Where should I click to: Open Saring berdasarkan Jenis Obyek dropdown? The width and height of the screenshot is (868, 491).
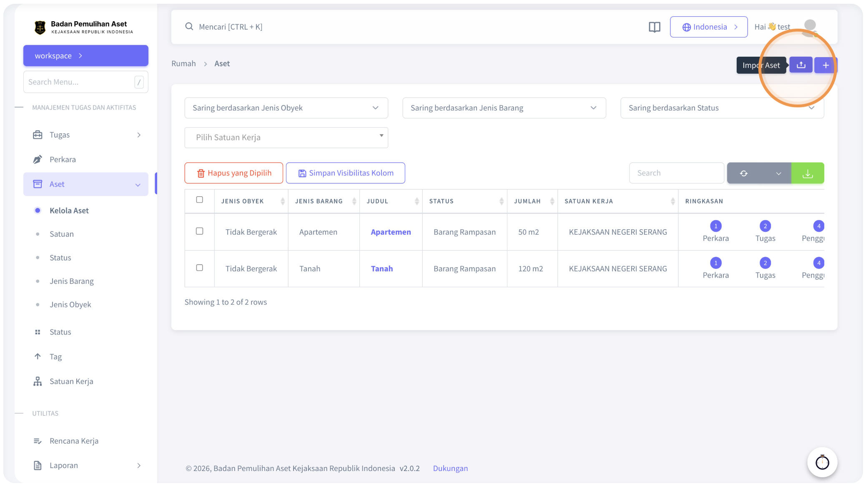point(286,108)
